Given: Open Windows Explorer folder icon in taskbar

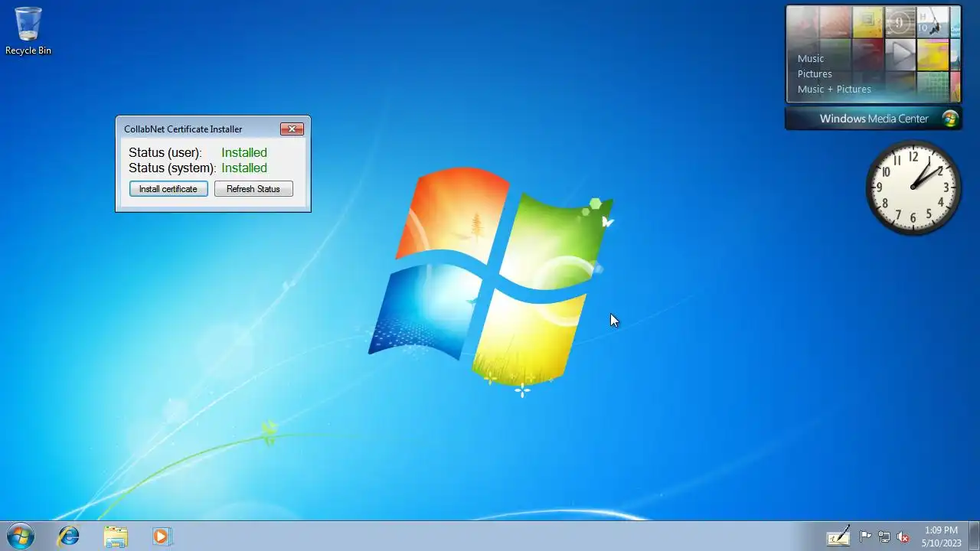Looking at the screenshot, I should click(x=116, y=536).
